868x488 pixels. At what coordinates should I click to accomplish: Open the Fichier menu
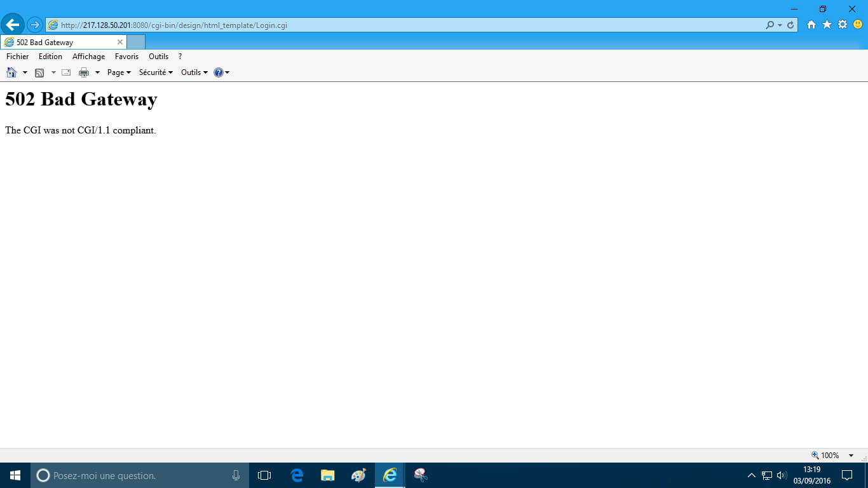pyautogui.click(x=18, y=57)
